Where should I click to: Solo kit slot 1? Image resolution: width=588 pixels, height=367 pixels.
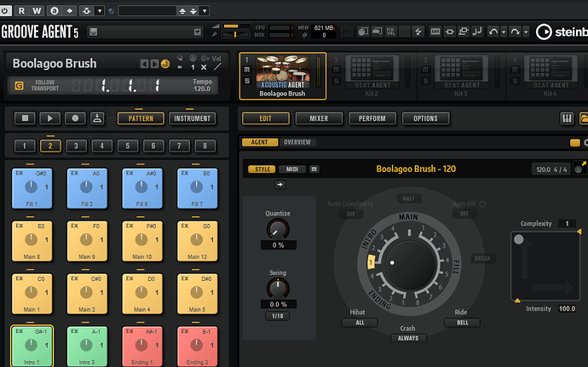tap(247, 81)
